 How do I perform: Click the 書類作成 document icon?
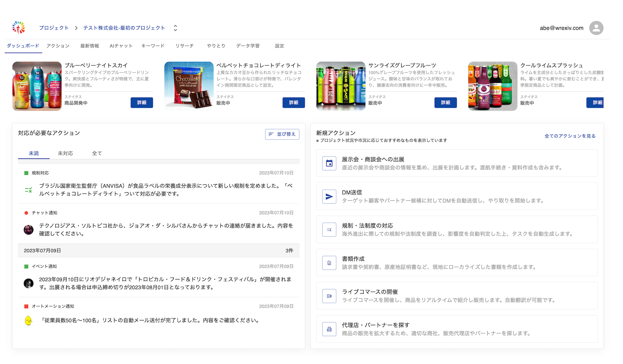[x=329, y=263]
